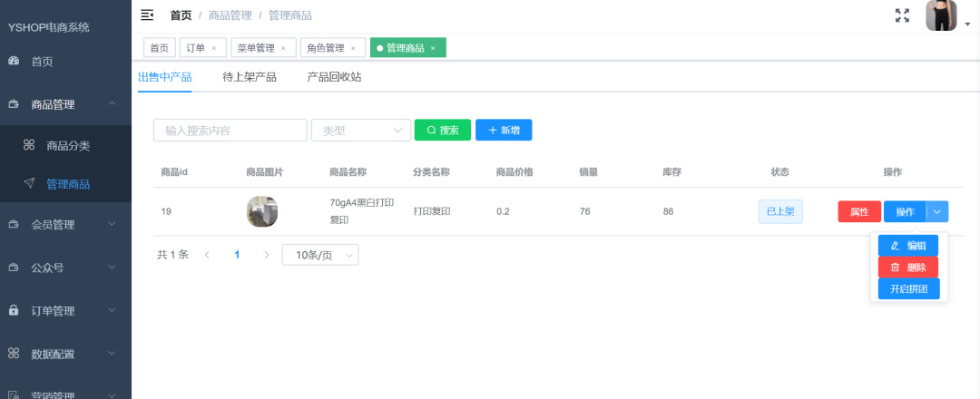Click the 新增 button
Image resolution: width=980 pixels, height=399 pixels.
(504, 130)
